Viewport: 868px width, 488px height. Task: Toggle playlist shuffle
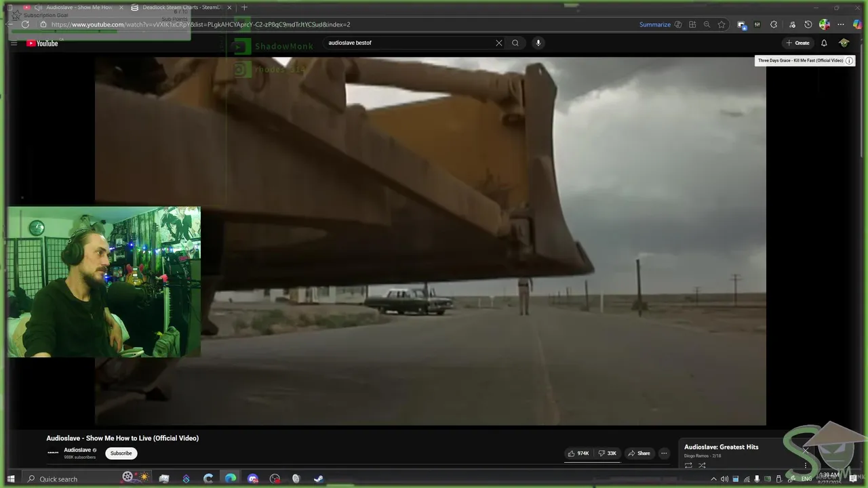click(702, 466)
